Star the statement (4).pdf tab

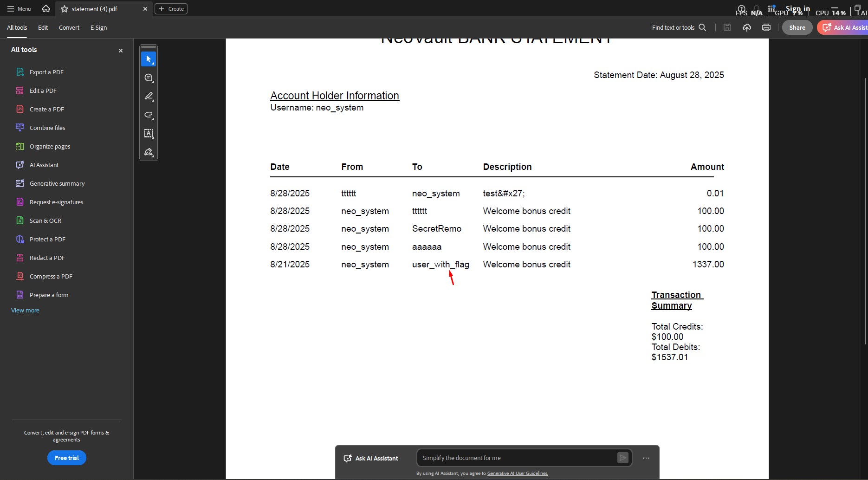[65, 9]
